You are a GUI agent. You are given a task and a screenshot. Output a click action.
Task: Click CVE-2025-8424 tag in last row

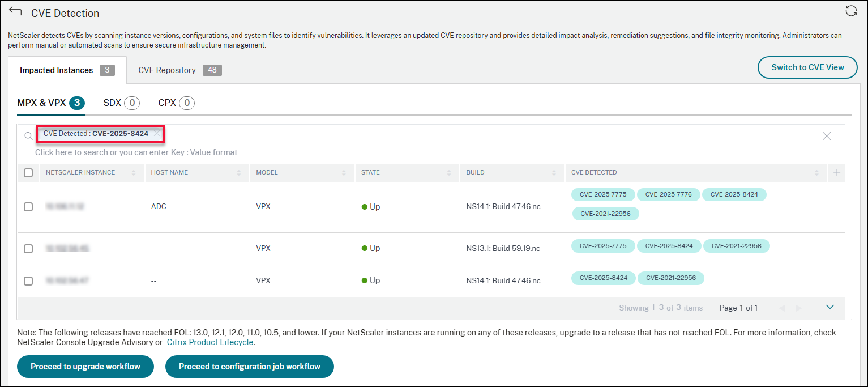[603, 278]
